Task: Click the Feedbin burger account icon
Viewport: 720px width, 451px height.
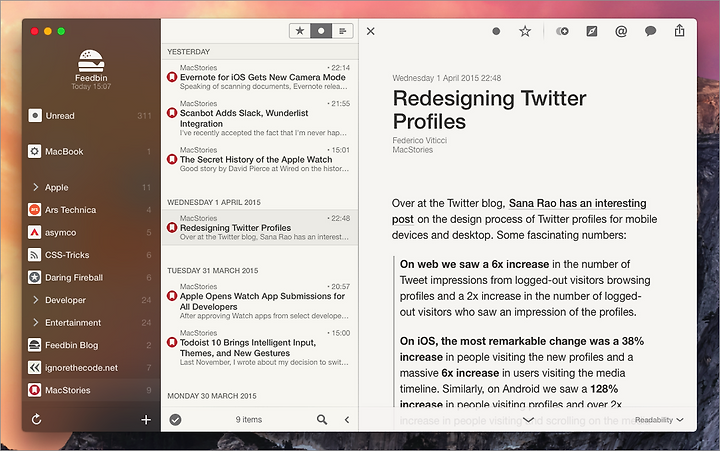Action: (91, 60)
